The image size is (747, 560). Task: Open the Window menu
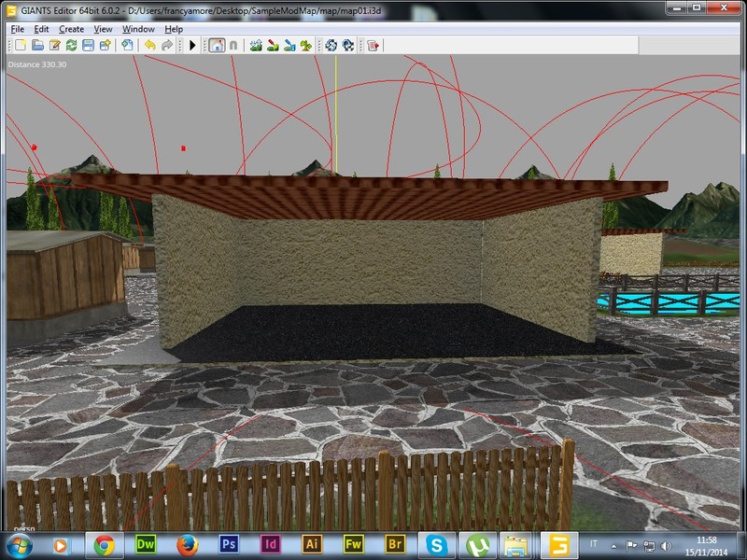click(138, 29)
